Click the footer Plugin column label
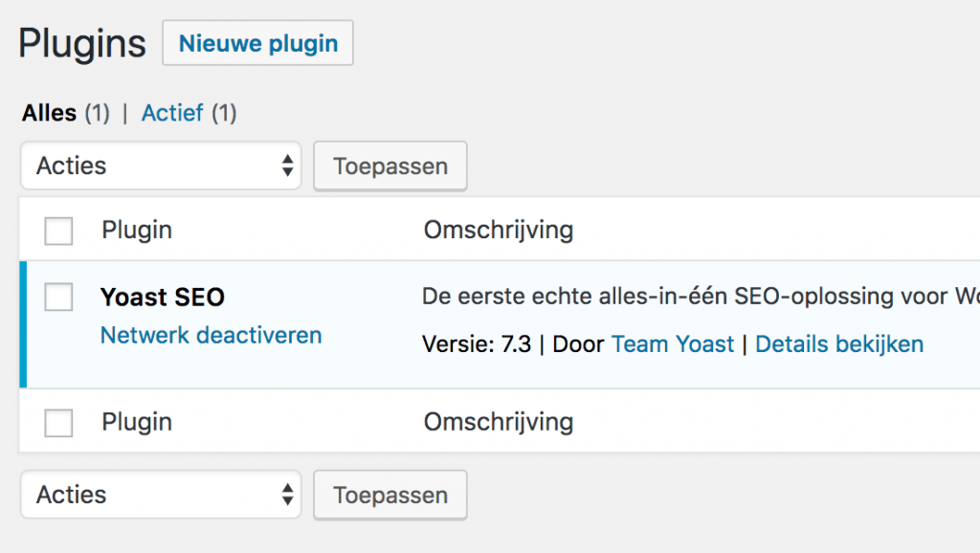Image resolution: width=980 pixels, height=553 pixels. coord(137,422)
